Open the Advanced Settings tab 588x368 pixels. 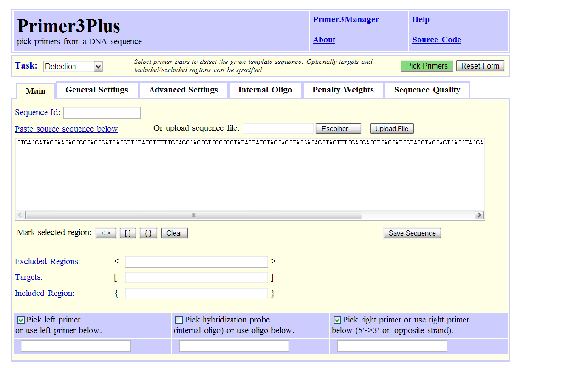[x=183, y=90]
